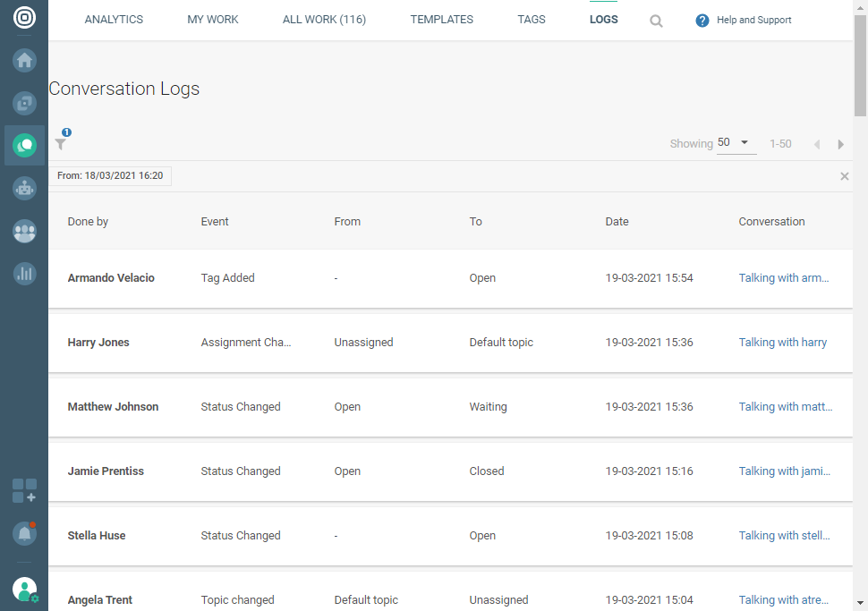The image size is (868, 611).
Task: Click the search magnifier icon
Action: point(656,21)
